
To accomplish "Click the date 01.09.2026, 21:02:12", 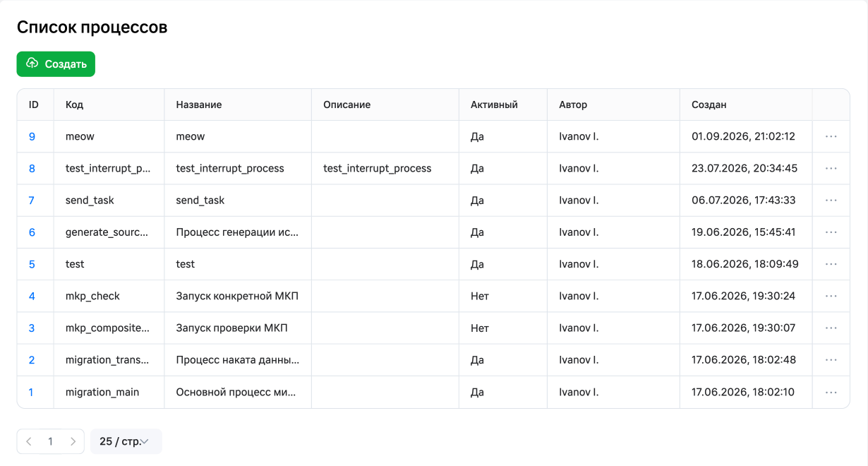I will (744, 136).
